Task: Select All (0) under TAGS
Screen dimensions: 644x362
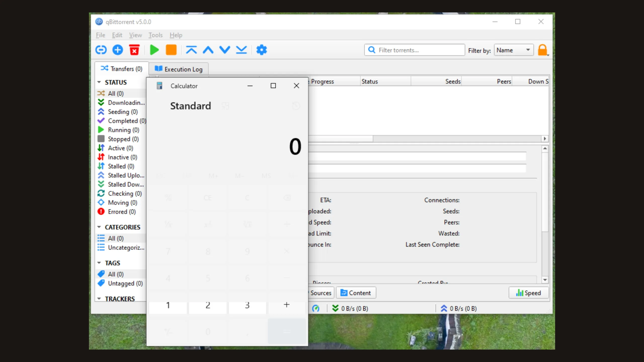Action: [121, 274]
